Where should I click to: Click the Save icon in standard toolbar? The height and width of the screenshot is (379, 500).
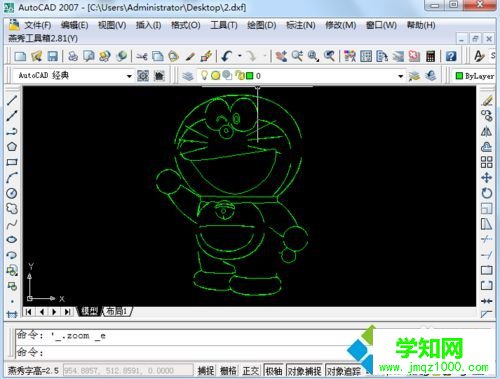(53, 56)
